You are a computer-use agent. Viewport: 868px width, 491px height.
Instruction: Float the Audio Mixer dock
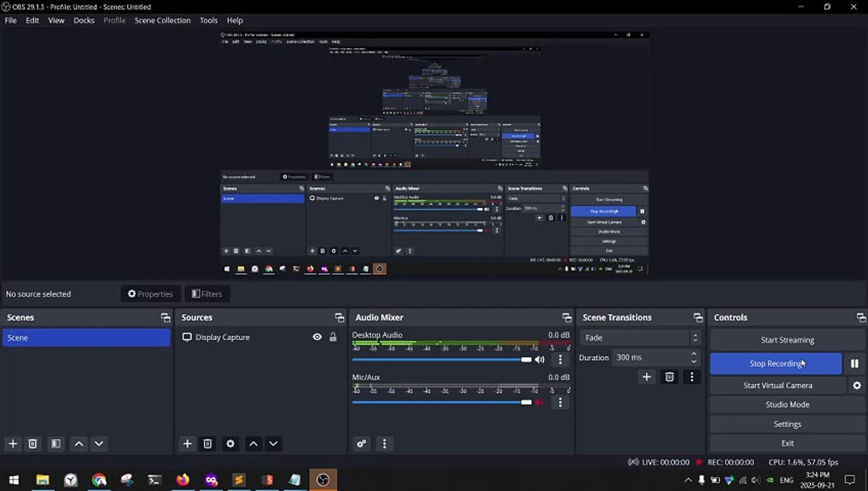coord(566,318)
